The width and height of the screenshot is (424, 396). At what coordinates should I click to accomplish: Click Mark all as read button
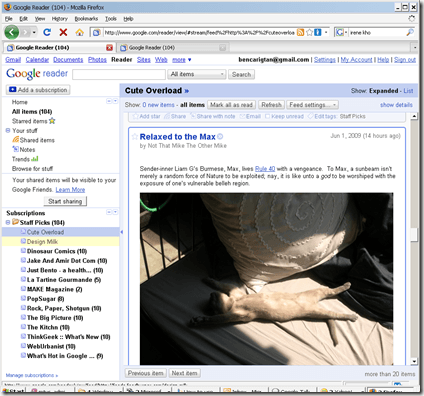tap(231, 105)
